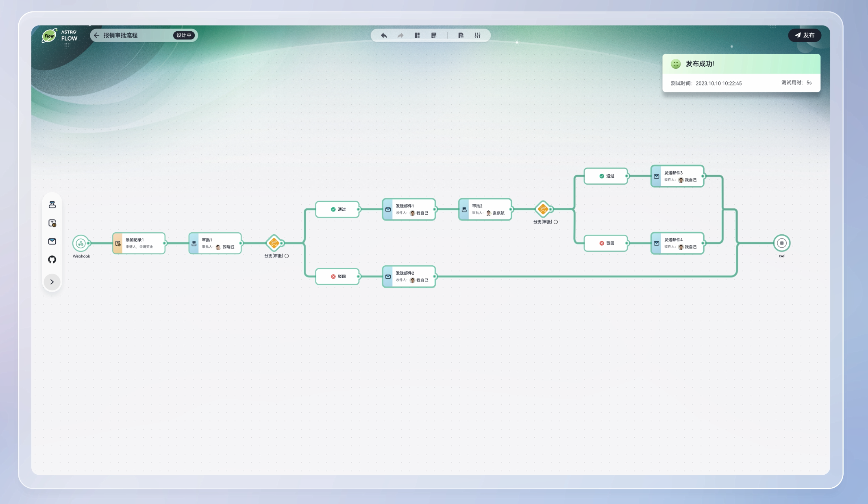The width and height of the screenshot is (868, 504).
Task: Select the End node circle
Action: click(x=781, y=243)
